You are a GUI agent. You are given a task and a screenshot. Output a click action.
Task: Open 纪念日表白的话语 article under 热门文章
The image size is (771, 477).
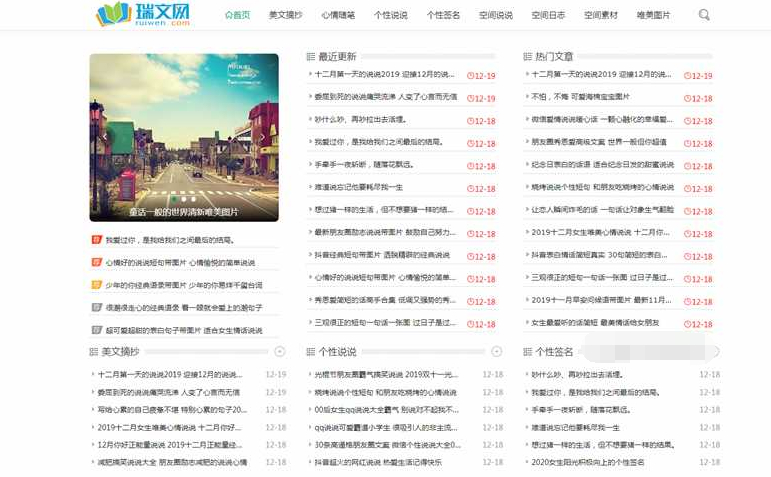tap(603, 165)
